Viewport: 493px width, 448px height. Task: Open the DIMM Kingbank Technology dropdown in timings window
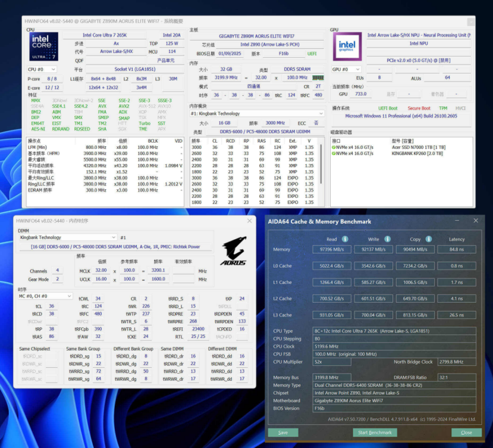[x=68, y=237]
